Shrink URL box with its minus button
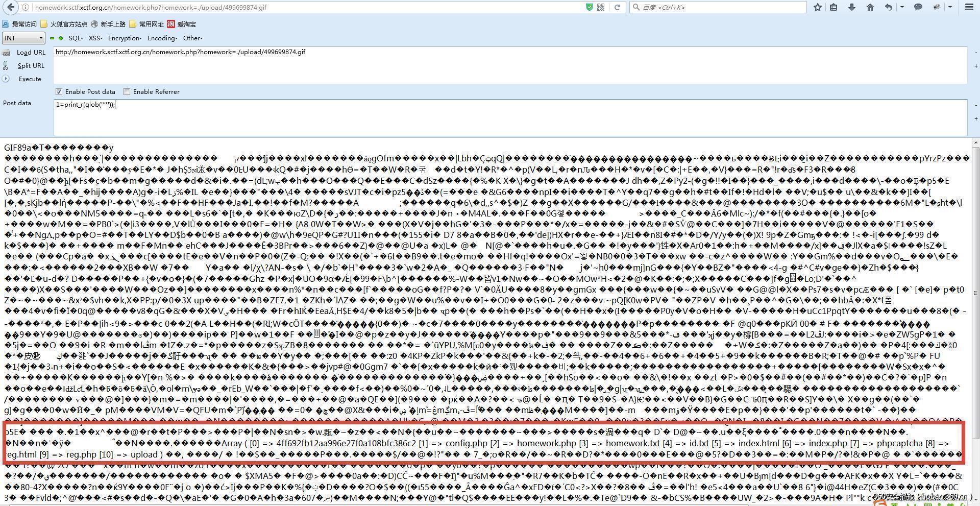 point(976,52)
